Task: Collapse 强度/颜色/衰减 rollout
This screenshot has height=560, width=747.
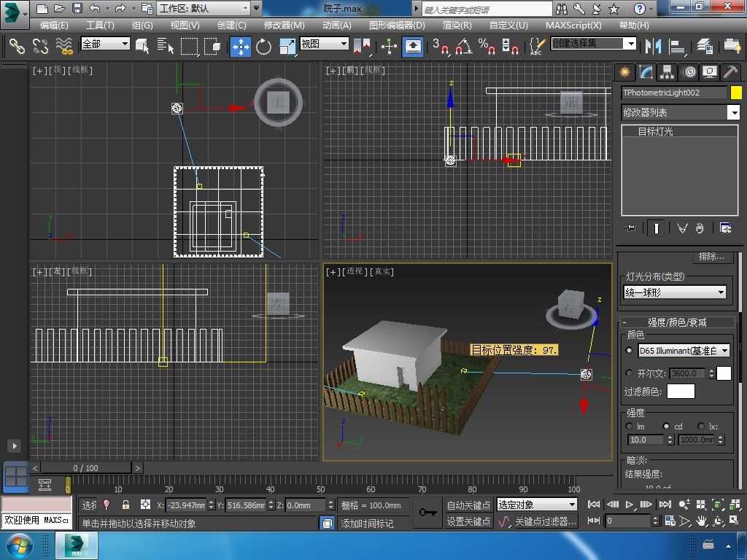Action: click(678, 322)
